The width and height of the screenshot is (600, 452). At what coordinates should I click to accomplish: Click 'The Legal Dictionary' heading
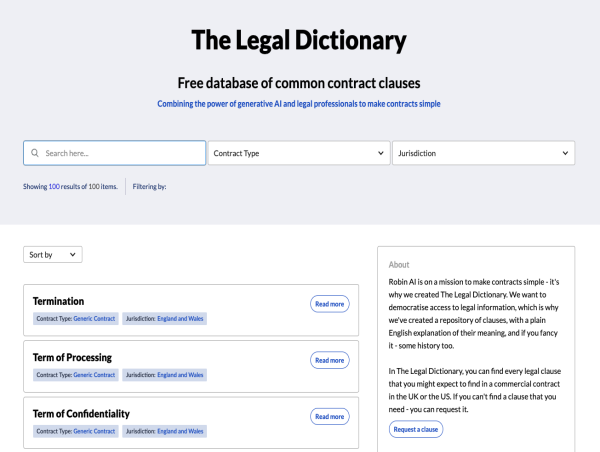299,40
